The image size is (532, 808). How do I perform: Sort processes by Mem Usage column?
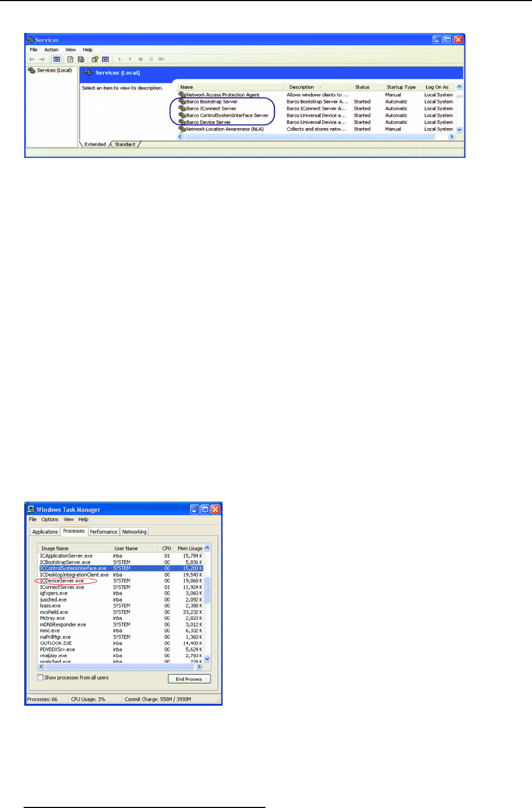tap(190, 548)
